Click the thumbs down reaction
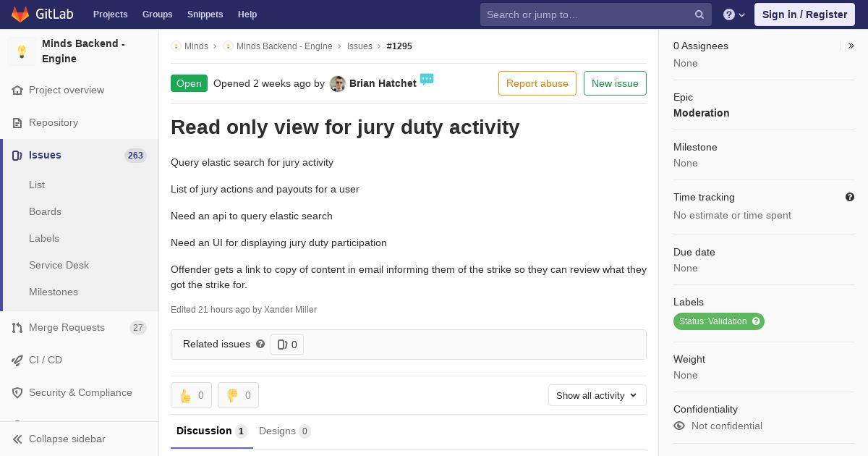This screenshot has height=456, width=868. (238, 395)
